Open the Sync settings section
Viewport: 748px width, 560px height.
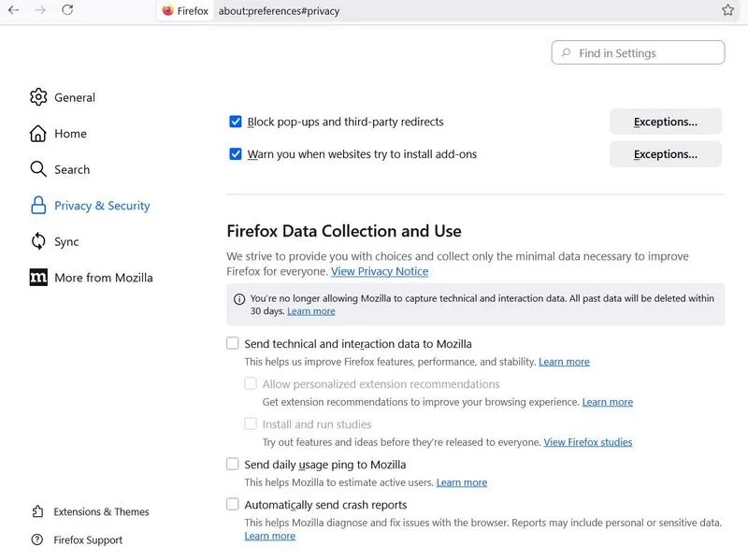pyautogui.click(x=66, y=242)
